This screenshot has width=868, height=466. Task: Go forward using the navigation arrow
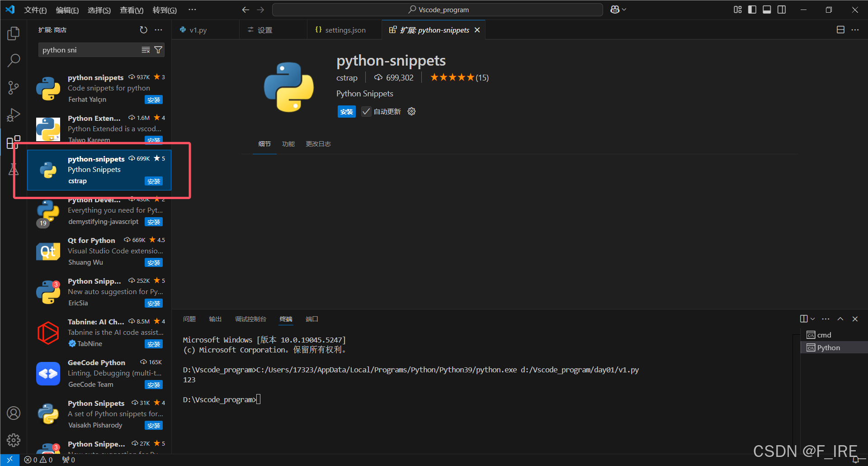(260, 10)
